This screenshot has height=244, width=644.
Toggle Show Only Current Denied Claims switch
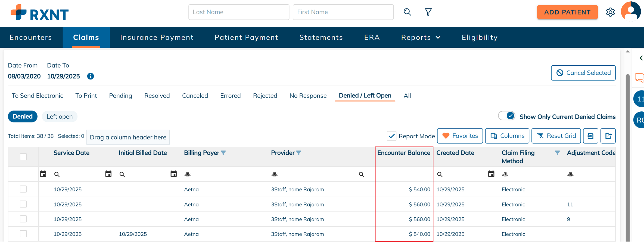(x=507, y=116)
